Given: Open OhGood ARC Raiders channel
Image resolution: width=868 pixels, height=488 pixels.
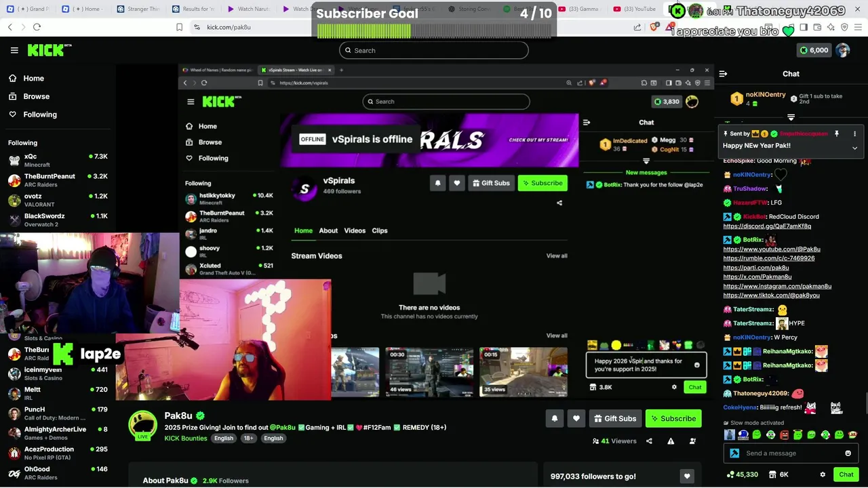Looking at the screenshot, I should pos(58,472).
